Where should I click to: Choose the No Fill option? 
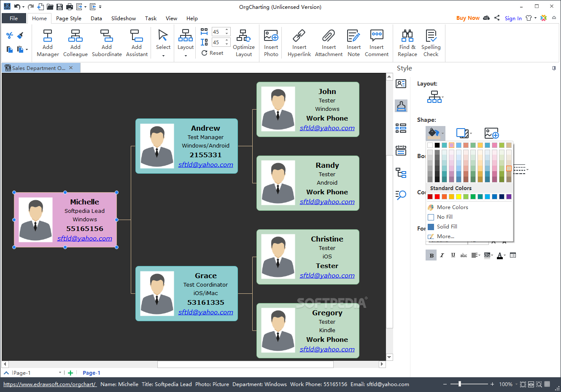[445, 217]
